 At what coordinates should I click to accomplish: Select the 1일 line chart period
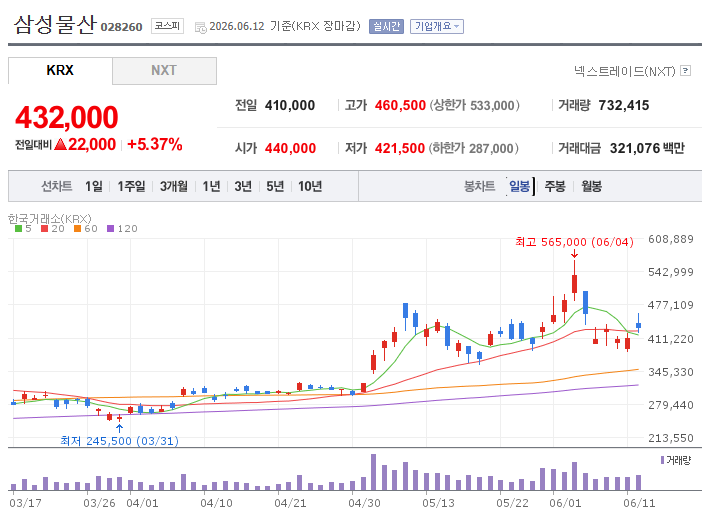click(x=94, y=186)
